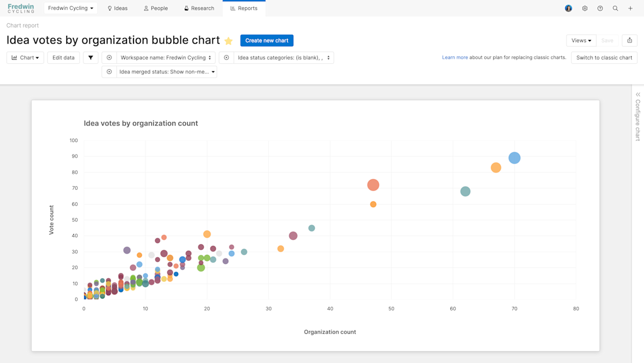Collapse the Configure chart sidebar
The height and width of the screenshot is (363, 644).
pyautogui.click(x=637, y=94)
